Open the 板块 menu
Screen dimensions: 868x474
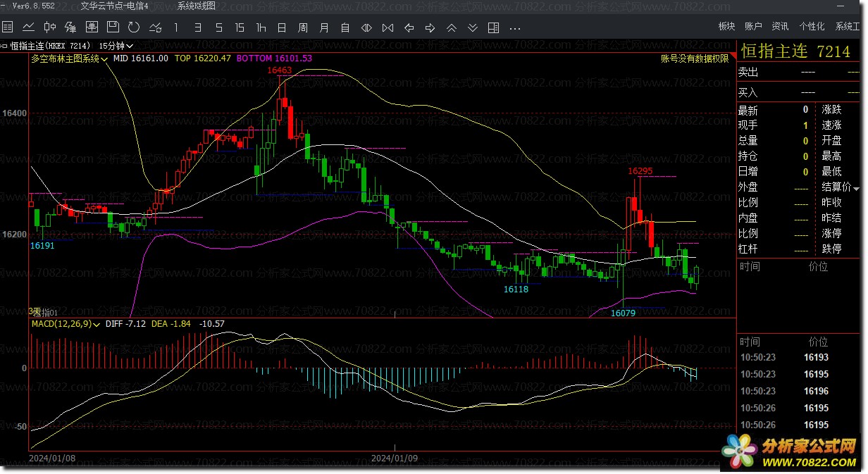pos(726,26)
